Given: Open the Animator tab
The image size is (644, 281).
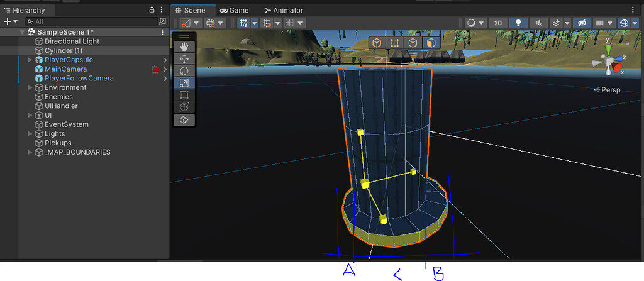Looking at the screenshot, I should pyautogui.click(x=284, y=10).
